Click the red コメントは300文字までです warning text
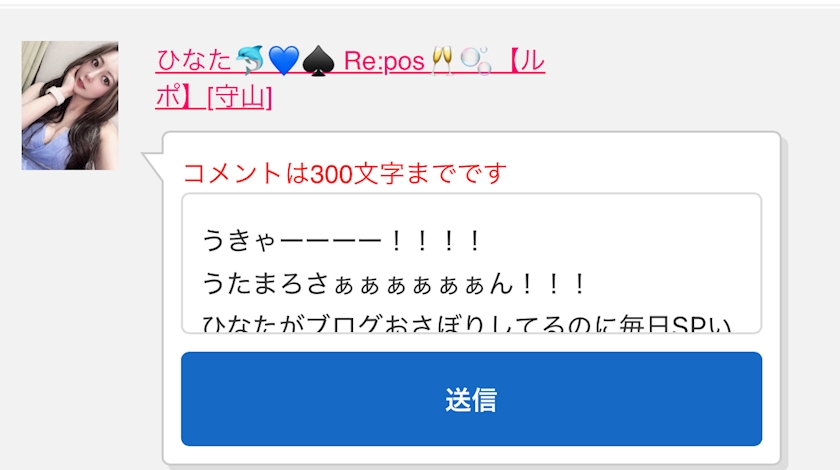The image size is (840, 470). point(344,174)
